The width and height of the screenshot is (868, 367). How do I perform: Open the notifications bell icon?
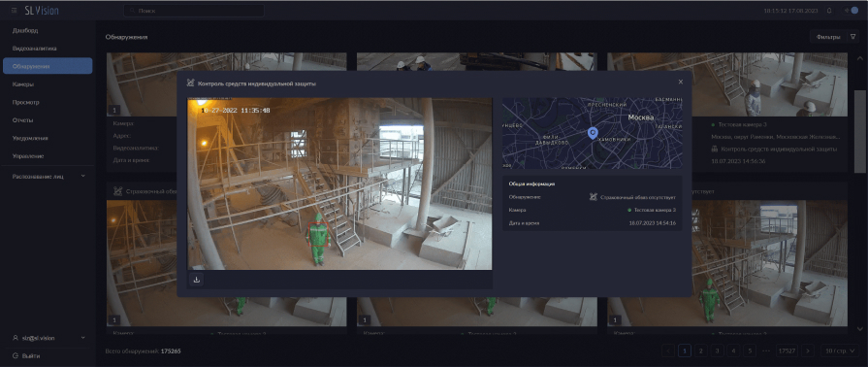[828, 11]
